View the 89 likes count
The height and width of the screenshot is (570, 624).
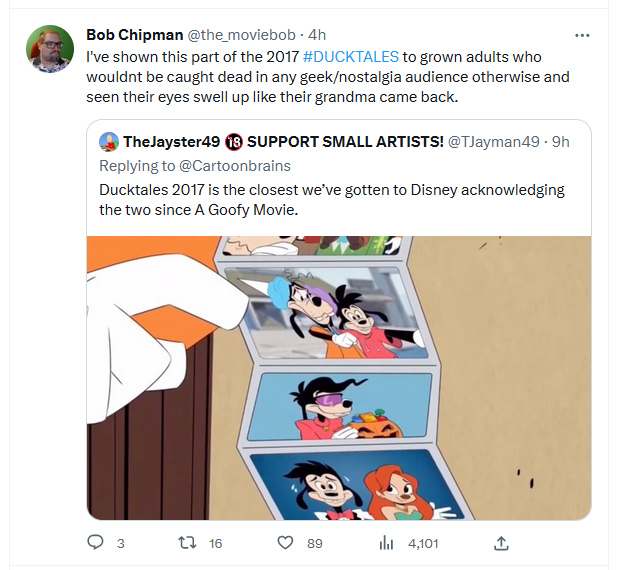tap(314, 543)
